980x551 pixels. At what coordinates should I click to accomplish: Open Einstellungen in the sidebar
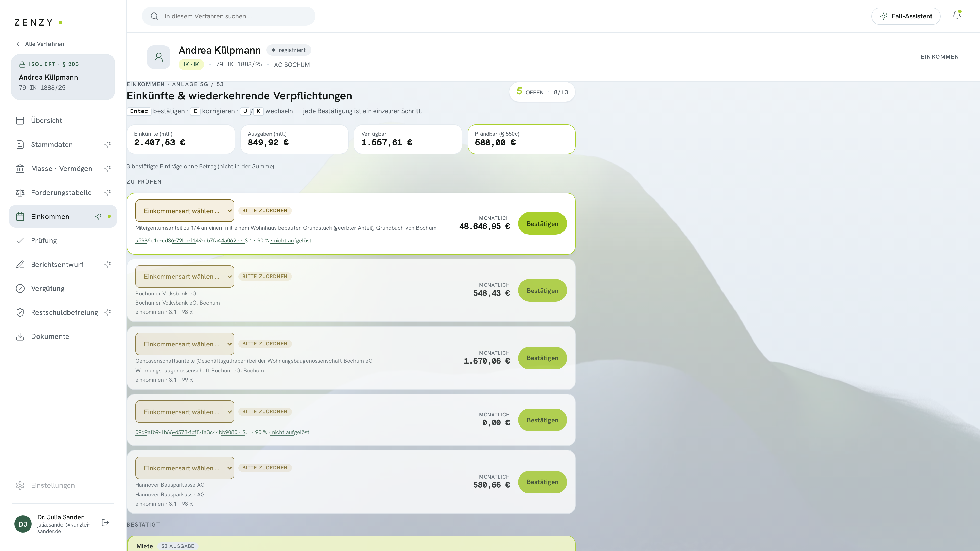pyautogui.click(x=63, y=485)
